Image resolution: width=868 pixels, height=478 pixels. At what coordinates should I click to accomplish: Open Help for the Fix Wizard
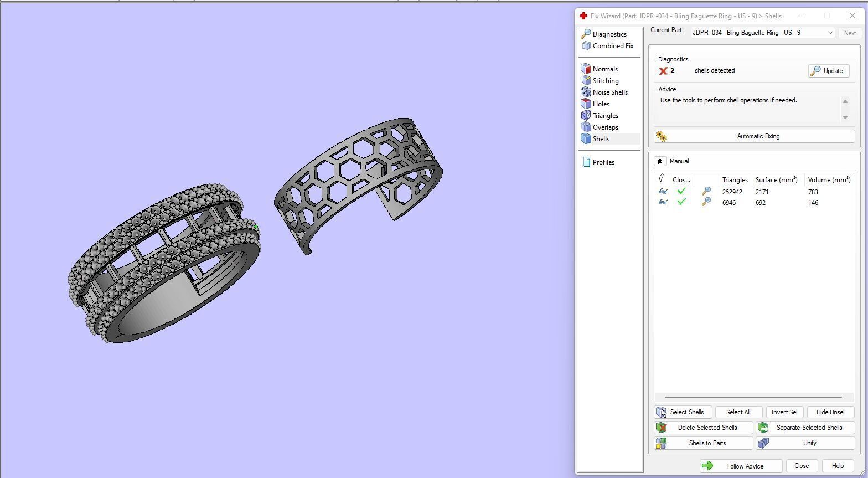(837, 466)
